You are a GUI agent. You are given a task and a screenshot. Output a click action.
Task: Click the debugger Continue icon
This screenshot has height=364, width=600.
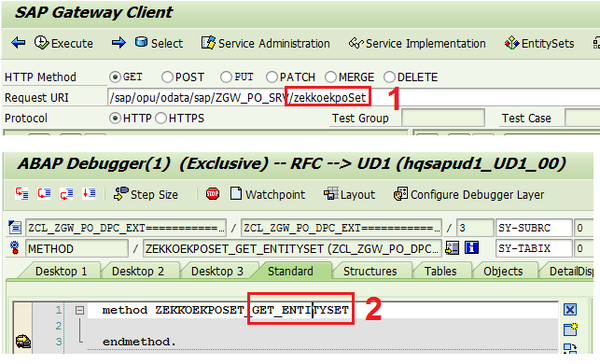tap(89, 194)
